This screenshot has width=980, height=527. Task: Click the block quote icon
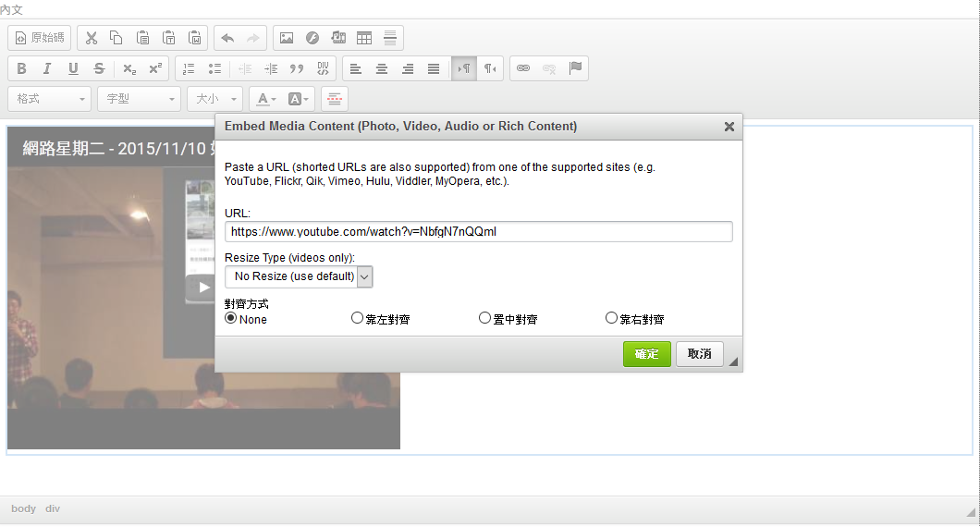point(297,68)
